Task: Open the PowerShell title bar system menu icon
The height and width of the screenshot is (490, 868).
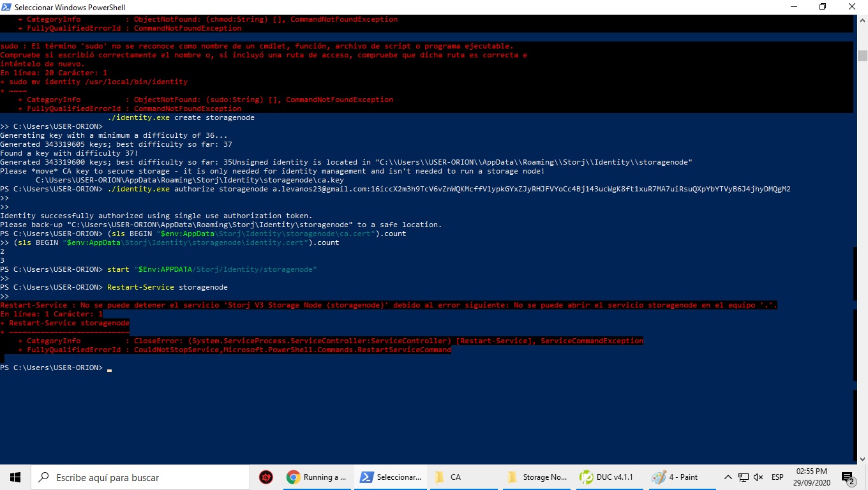Action: [x=7, y=7]
